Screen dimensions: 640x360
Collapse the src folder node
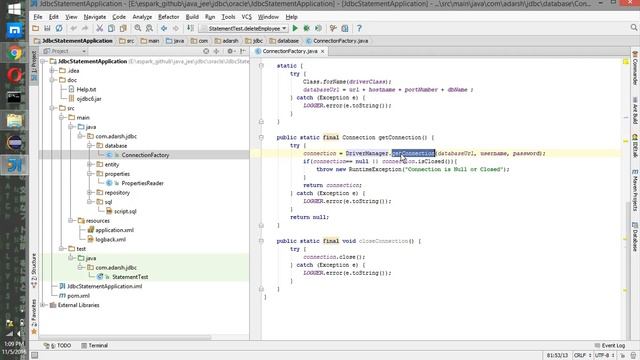(52, 108)
